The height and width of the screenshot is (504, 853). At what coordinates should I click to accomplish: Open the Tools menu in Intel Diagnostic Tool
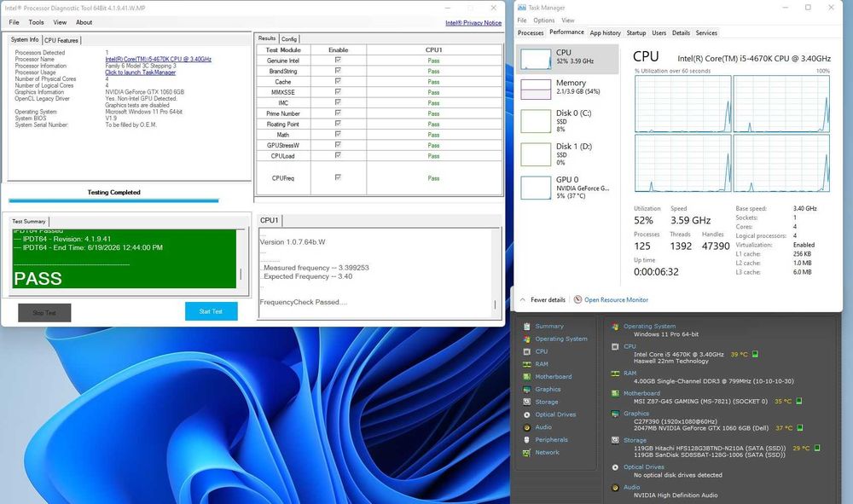coord(36,22)
